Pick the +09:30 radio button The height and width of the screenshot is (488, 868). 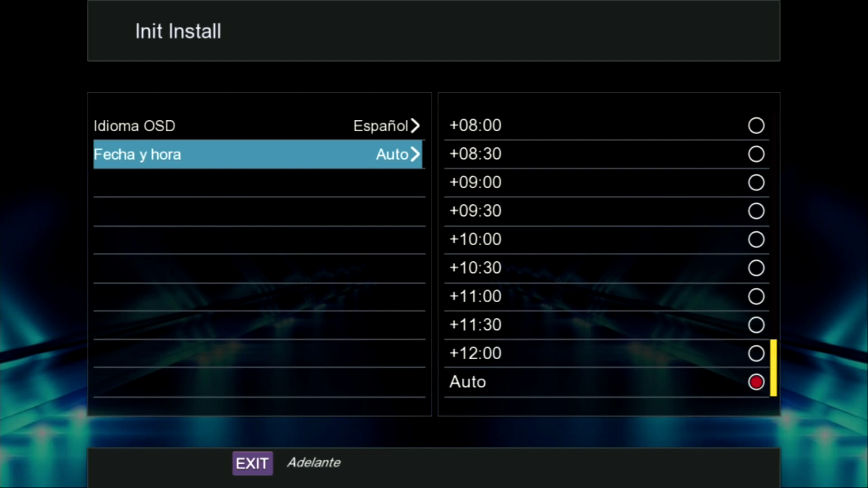tap(756, 211)
